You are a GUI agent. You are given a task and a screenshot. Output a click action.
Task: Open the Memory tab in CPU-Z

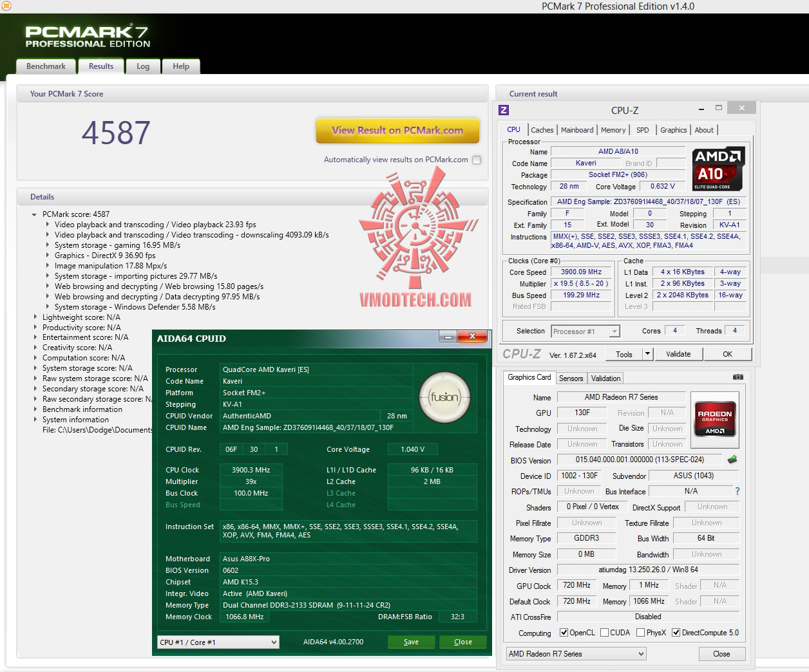pos(613,130)
